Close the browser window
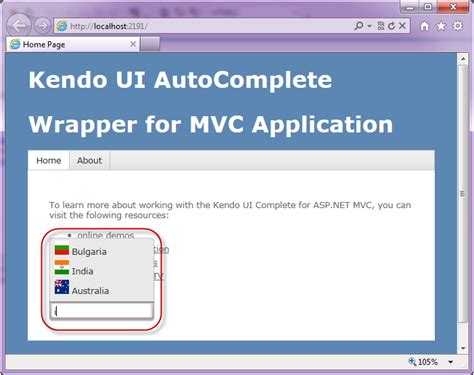 point(453,7)
